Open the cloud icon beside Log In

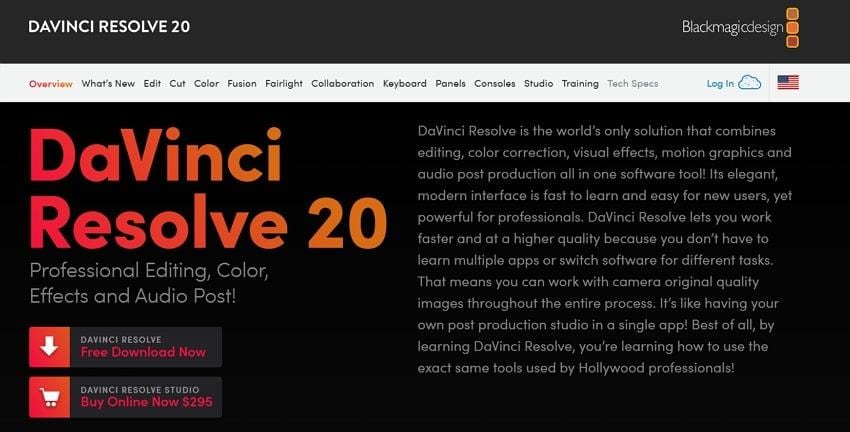tap(750, 83)
